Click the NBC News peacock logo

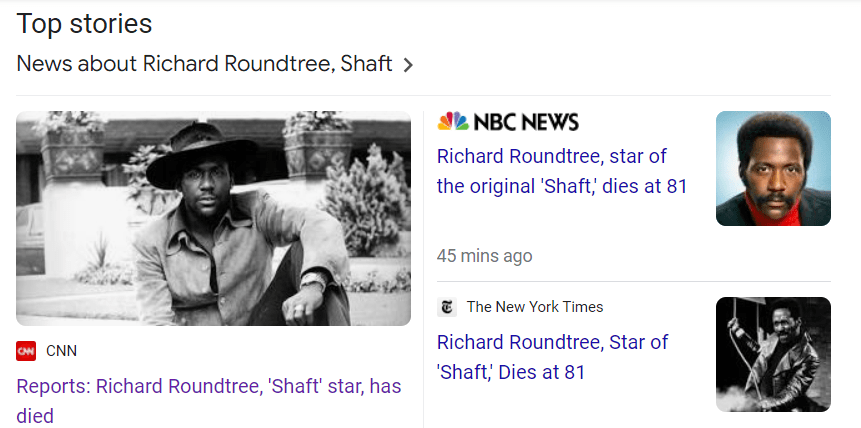[x=453, y=122]
